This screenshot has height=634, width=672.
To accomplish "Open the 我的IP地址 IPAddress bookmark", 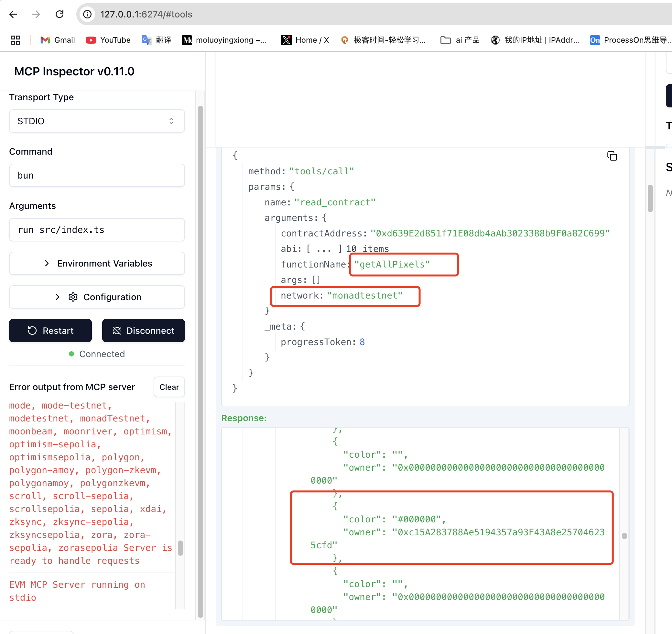I will click(535, 40).
